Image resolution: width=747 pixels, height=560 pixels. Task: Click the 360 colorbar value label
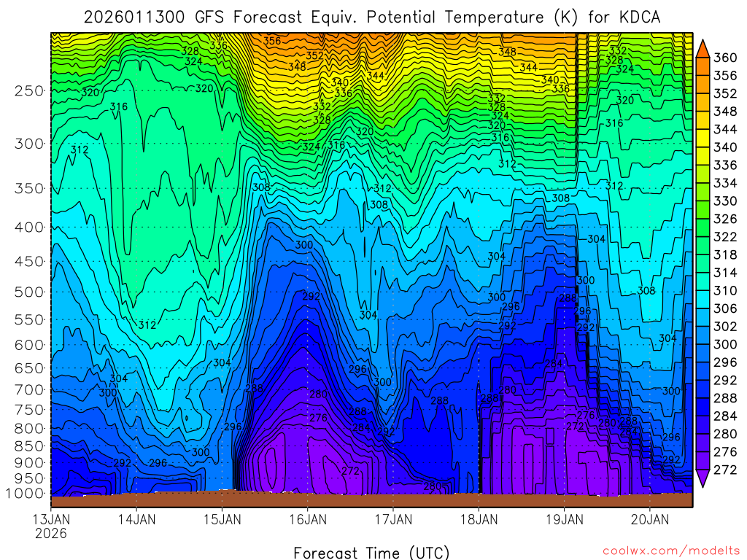click(x=725, y=58)
